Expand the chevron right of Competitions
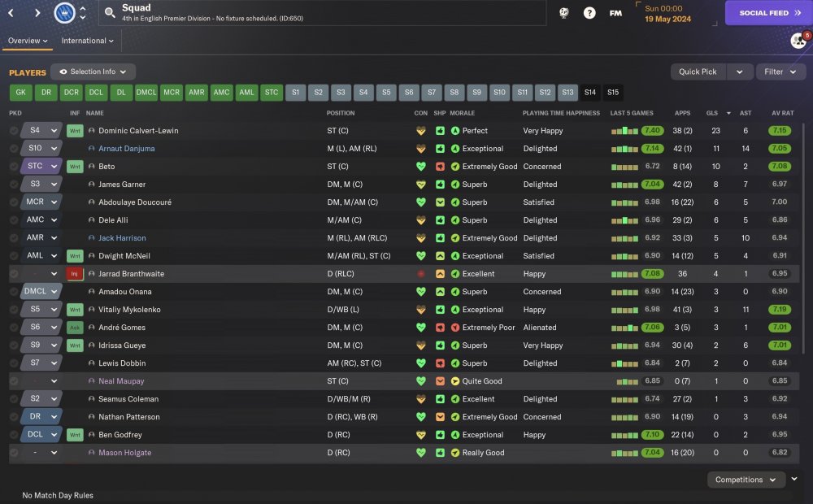The image size is (813, 504). tap(793, 479)
